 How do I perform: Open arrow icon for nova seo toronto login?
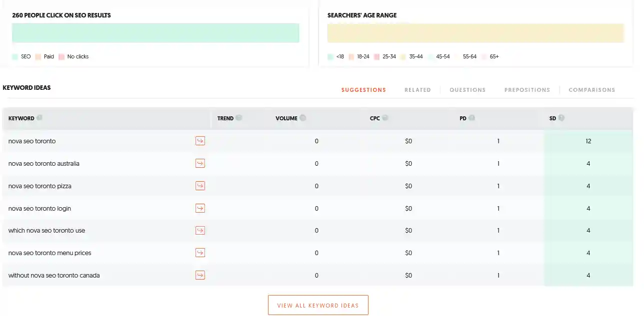pyautogui.click(x=200, y=208)
